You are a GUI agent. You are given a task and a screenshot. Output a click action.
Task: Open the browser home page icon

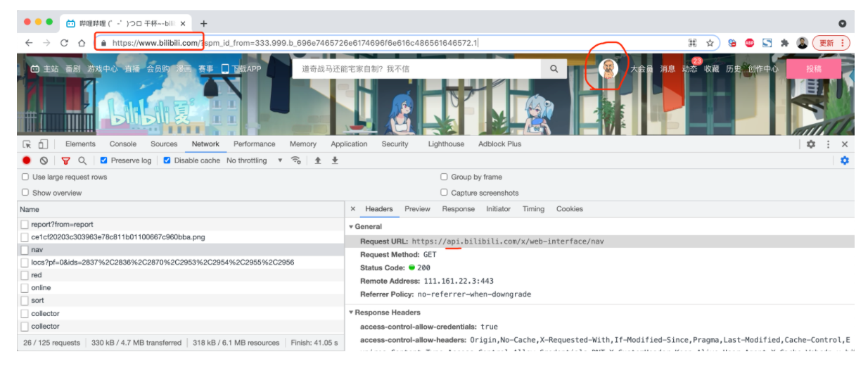point(82,43)
